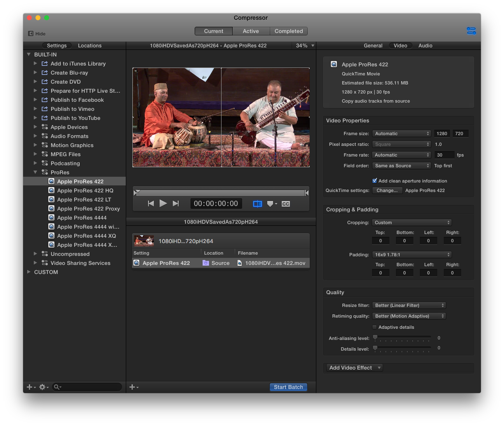This screenshot has height=426, width=504.
Task: Click the inspector Apple ProRes 422 icon
Action: [x=334, y=64]
